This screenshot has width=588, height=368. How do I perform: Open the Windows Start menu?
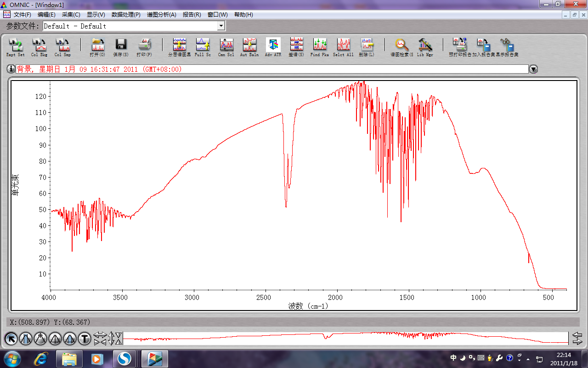pos(11,358)
